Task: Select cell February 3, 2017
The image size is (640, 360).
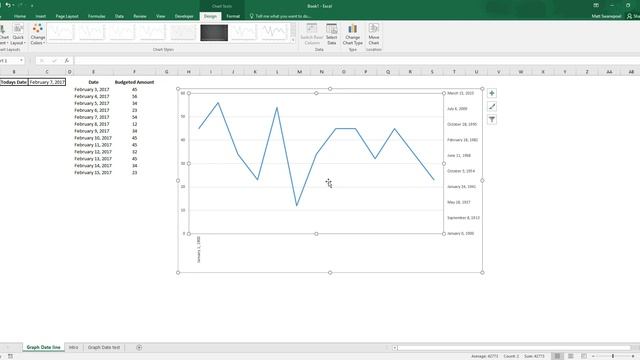Action: click(92, 89)
